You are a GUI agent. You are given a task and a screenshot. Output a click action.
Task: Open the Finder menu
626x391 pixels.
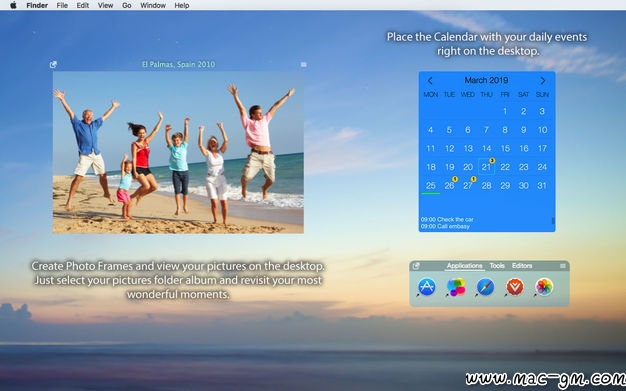point(37,5)
